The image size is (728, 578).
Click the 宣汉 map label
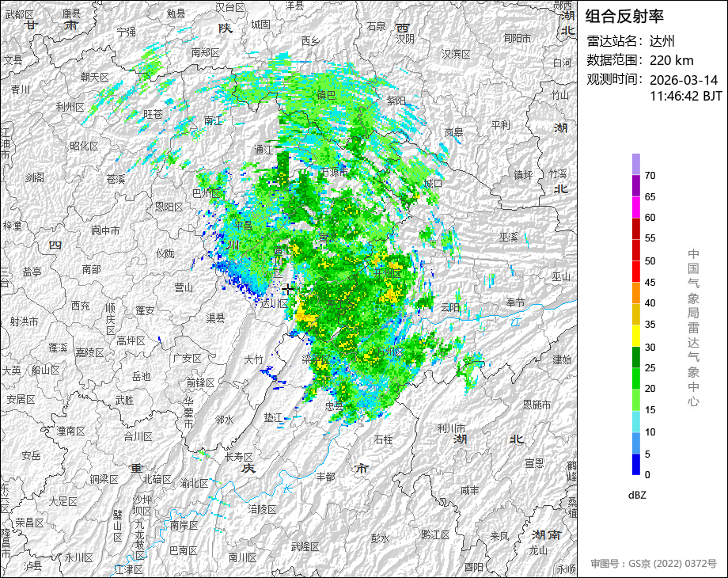click(x=328, y=238)
